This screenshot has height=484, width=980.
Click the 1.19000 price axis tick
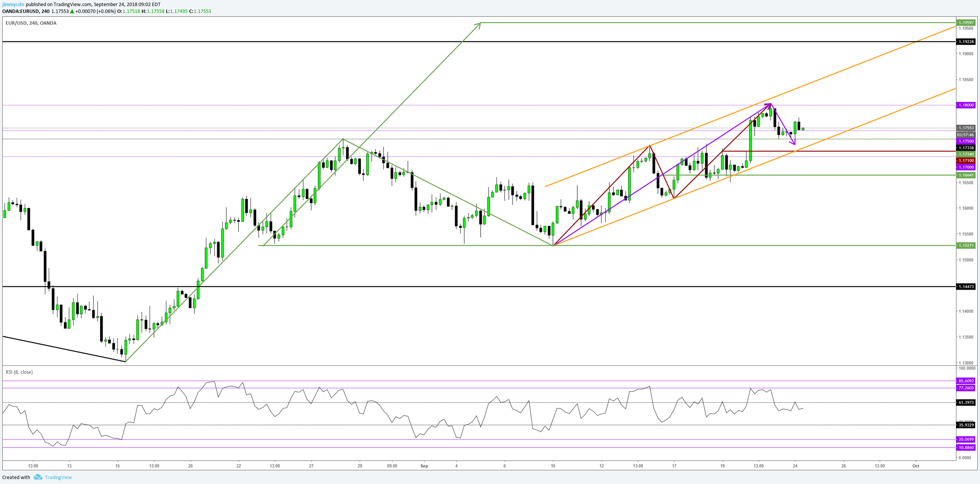(966, 54)
